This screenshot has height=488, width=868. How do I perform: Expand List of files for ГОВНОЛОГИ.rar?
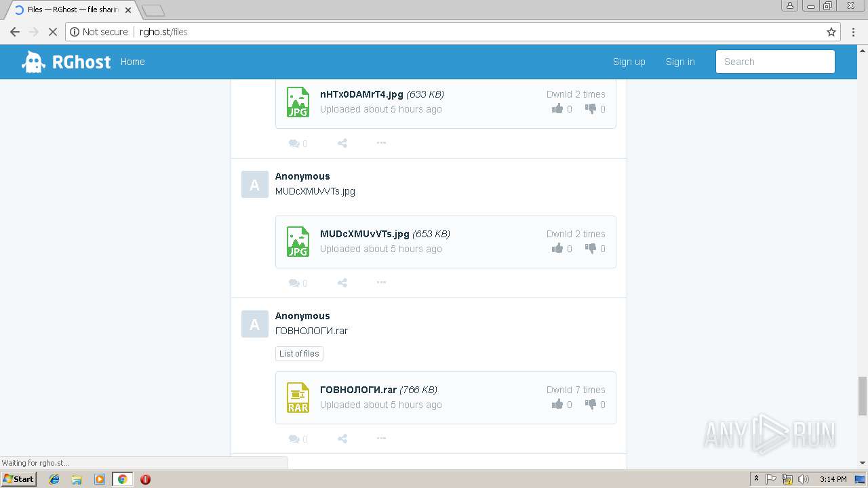299,353
